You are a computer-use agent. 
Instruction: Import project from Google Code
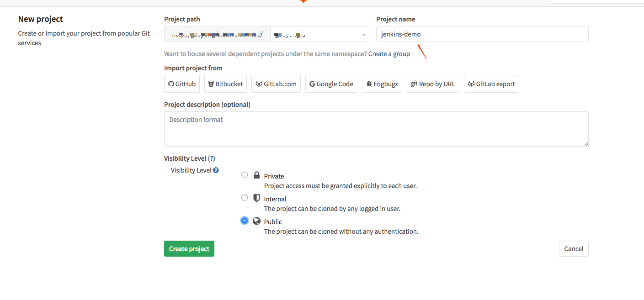point(331,84)
